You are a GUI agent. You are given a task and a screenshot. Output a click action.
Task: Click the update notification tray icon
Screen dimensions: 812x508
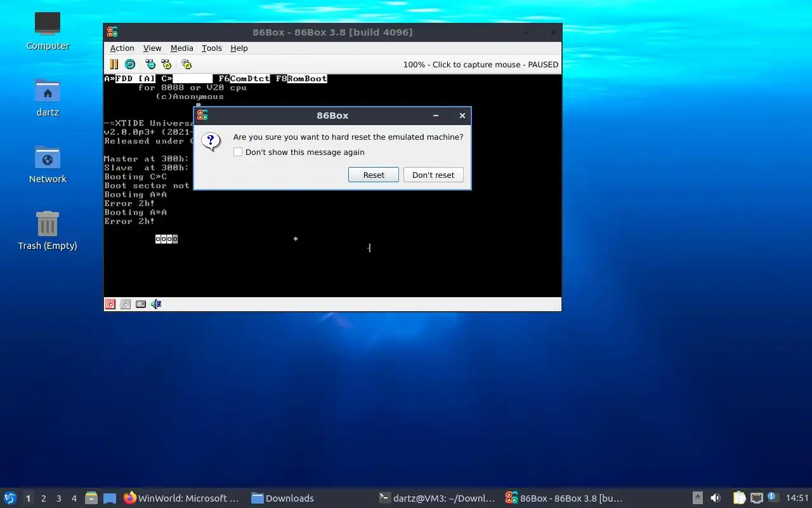tap(772, 497)
